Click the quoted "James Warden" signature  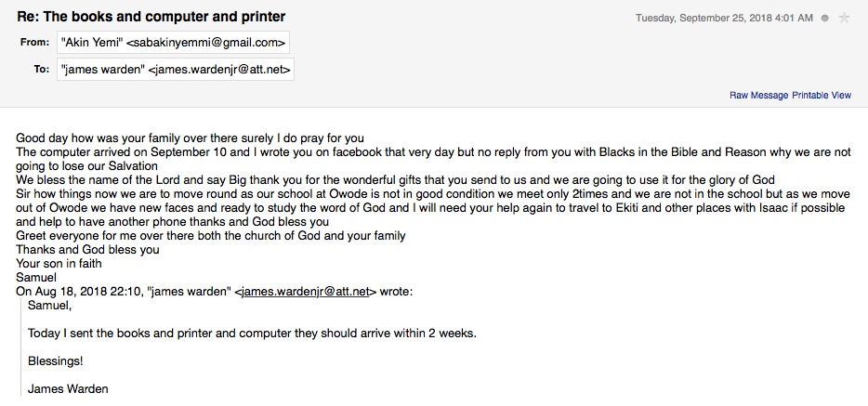(68, 388)
